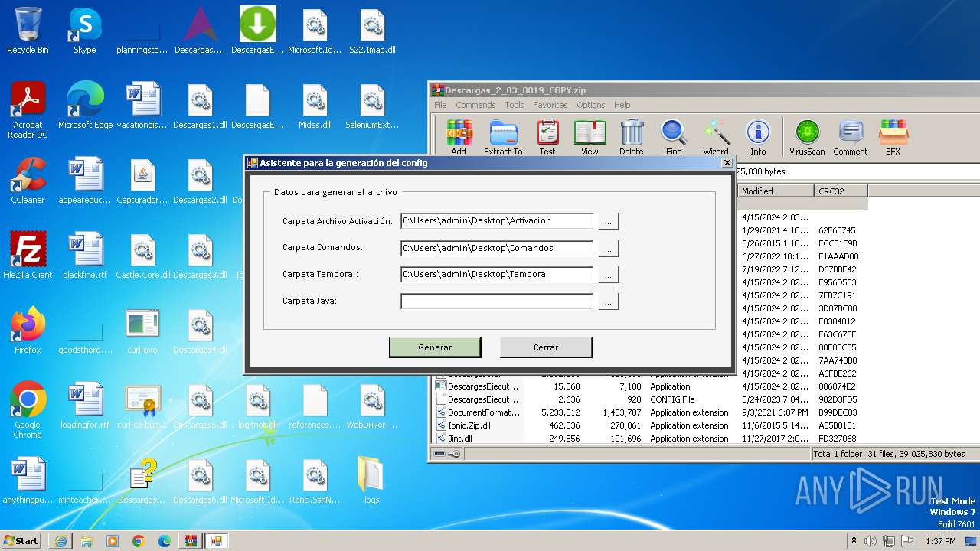Select the Ionic.Zip.dll row in WinRAR
The width and height of the screenshot is (980, 551).
point(651,425)
